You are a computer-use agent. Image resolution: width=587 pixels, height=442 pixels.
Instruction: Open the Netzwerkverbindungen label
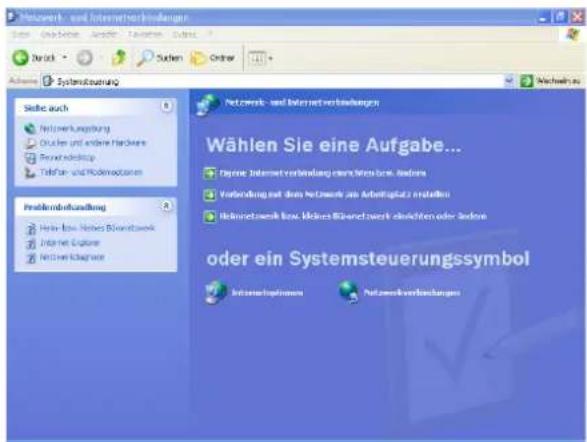[x=412, y=293]
